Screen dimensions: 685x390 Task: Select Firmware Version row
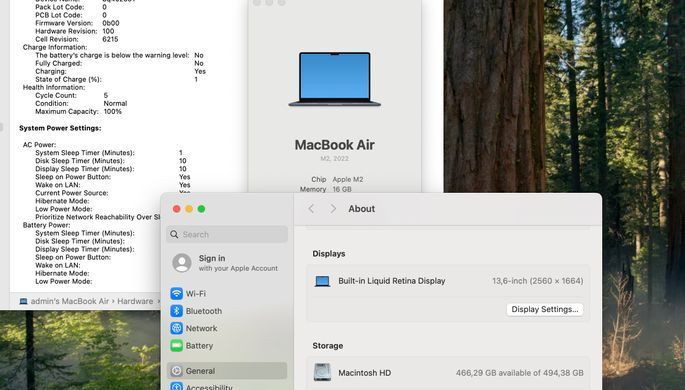coord(77,23)
